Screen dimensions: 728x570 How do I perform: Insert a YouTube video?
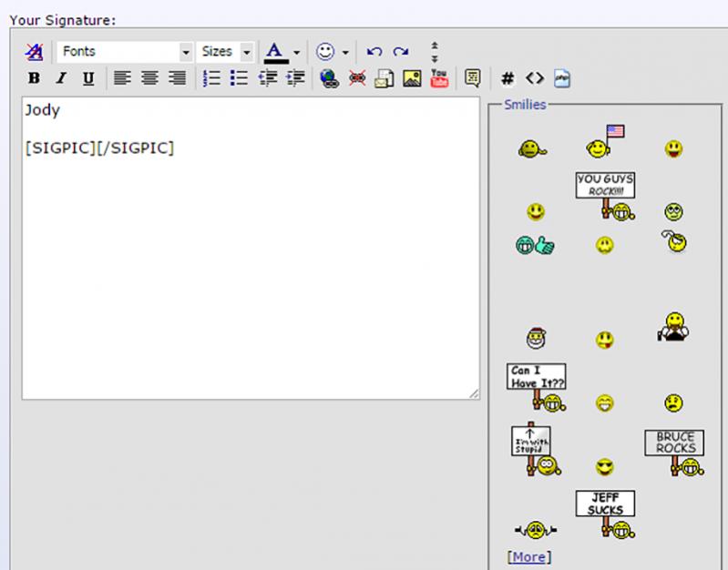click(x=439, y=78)
